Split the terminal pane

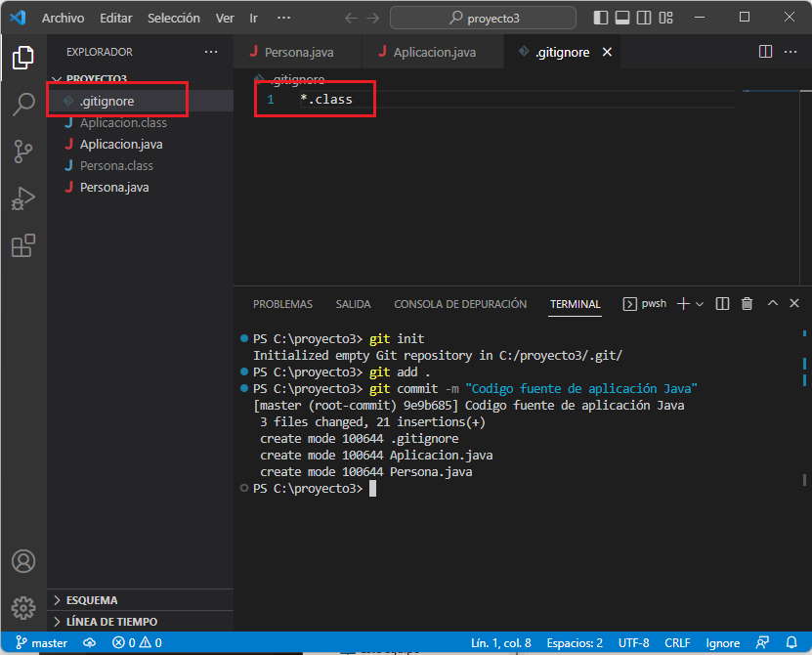tap(722, 304)
